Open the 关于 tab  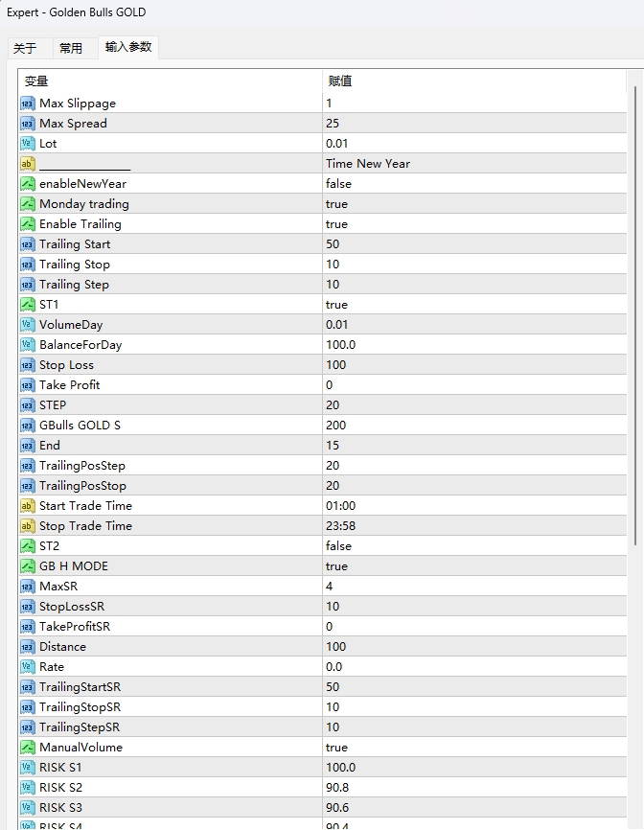coord(25,48)
